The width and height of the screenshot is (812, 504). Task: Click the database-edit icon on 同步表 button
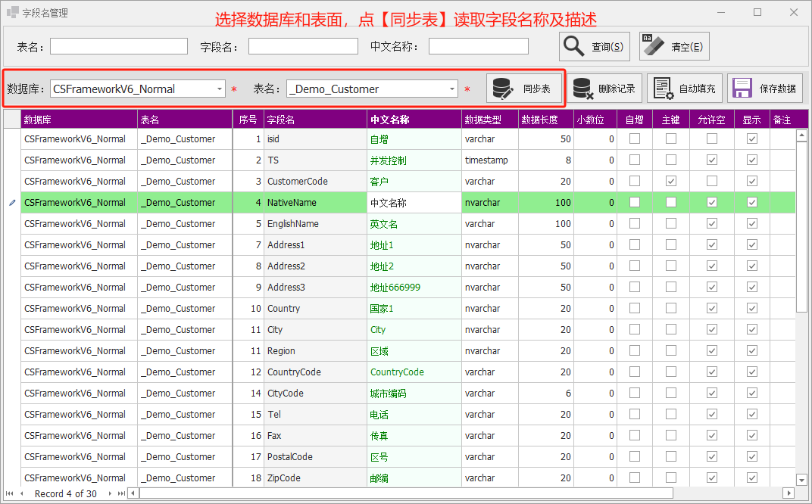pyautogui.click(x=502, y=89)
